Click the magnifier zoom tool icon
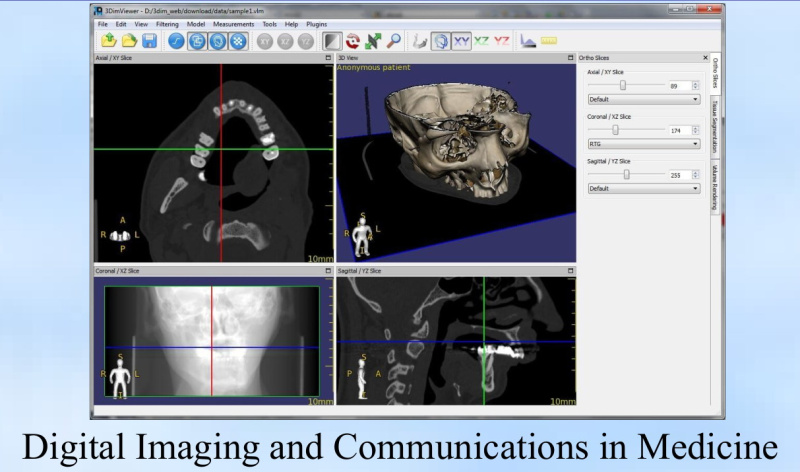 pyautogui.click(x=394, y=41)
